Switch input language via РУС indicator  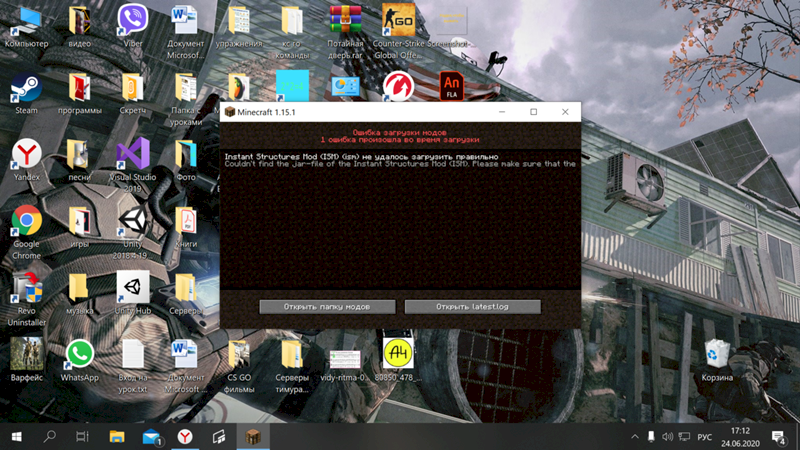pyautogui.click(x=705, y=437)
